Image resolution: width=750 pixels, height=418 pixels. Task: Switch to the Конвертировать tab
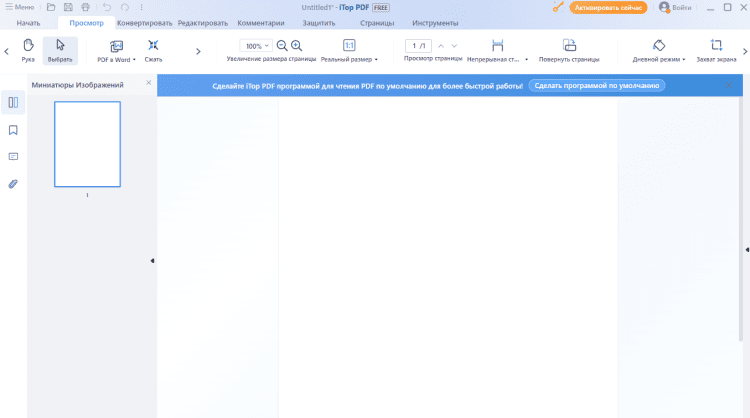144,22
